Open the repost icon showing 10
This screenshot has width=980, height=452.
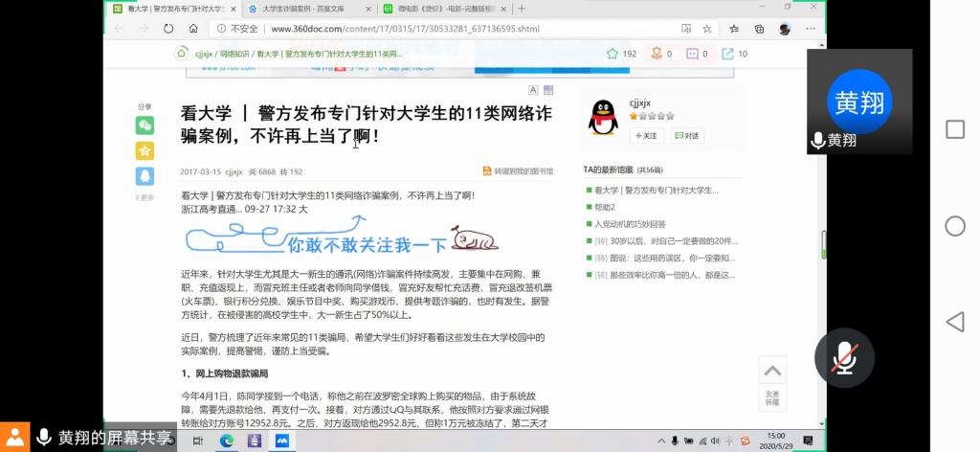(734, 54)
